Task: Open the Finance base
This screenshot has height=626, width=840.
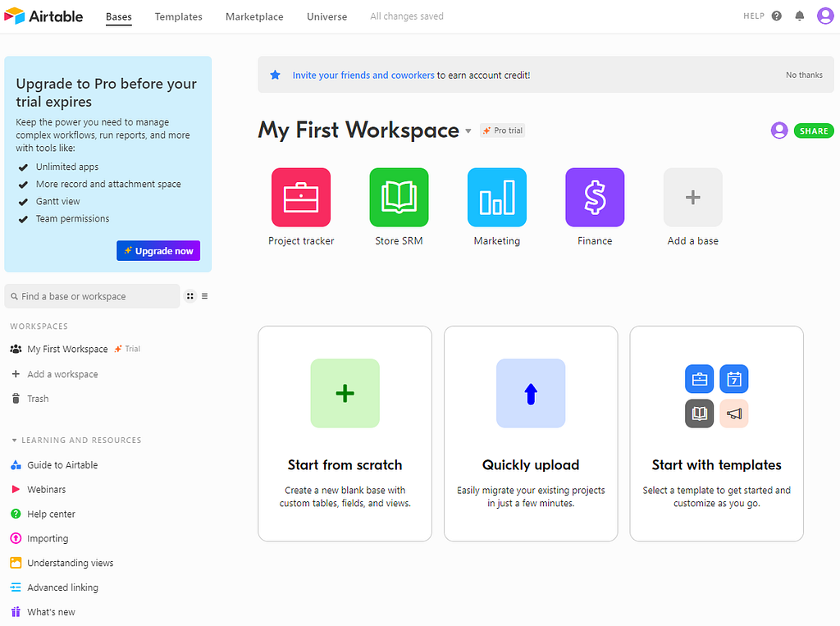Action: [595, 197]
